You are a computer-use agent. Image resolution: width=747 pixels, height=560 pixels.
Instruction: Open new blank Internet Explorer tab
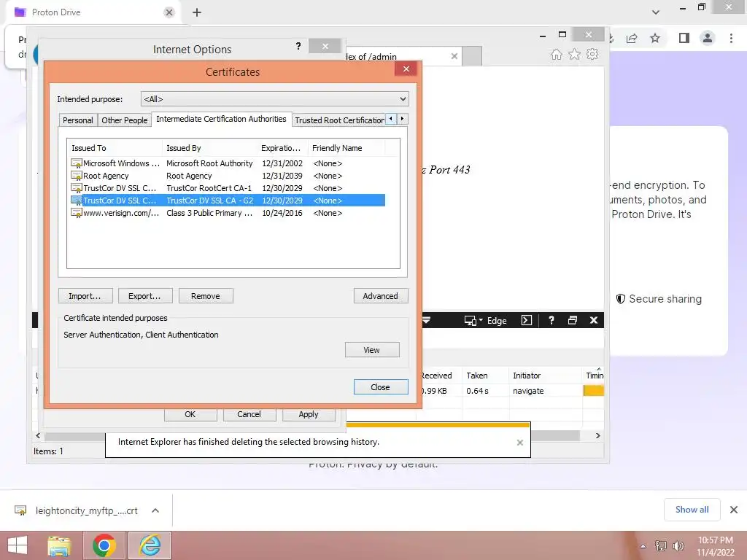pyautogui.click(x=472, y=56)
